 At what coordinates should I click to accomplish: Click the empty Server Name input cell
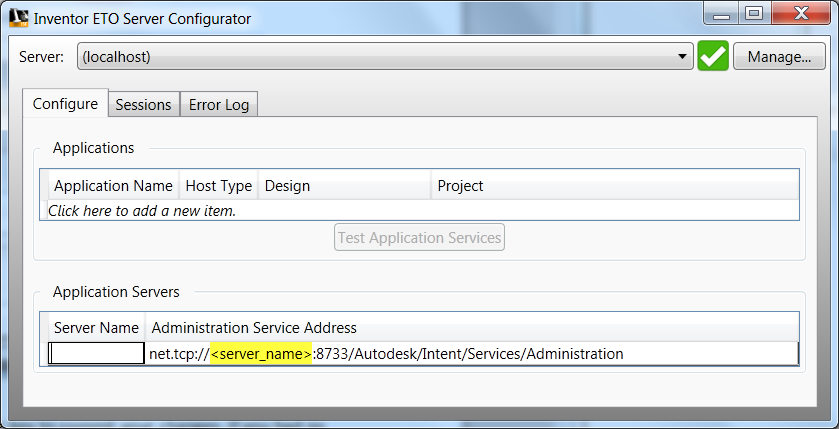(x=97, y=353)
